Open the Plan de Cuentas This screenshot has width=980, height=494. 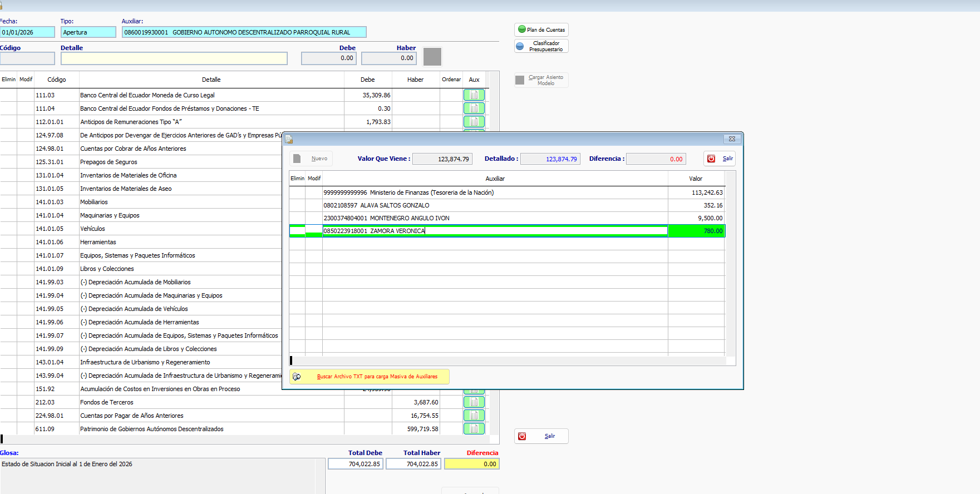point(541,30)
